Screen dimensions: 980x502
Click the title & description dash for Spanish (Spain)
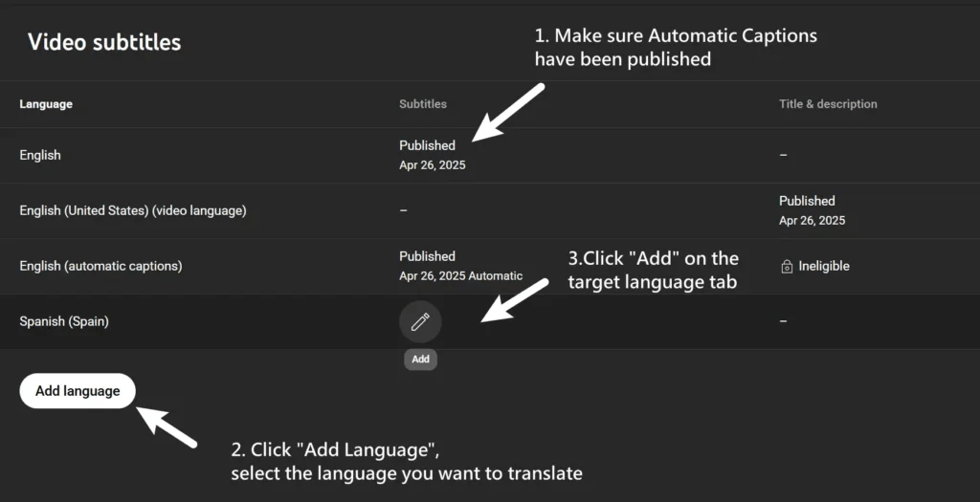point(783,321)
